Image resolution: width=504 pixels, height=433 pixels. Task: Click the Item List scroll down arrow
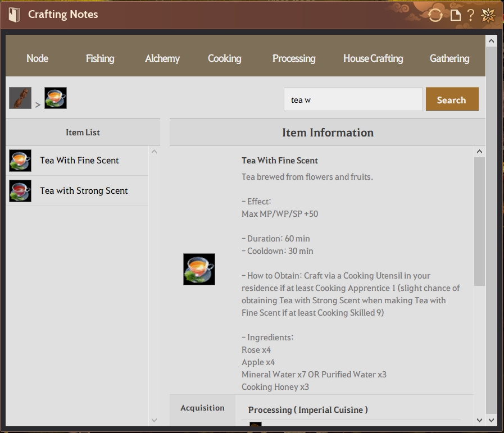point(155,420)
